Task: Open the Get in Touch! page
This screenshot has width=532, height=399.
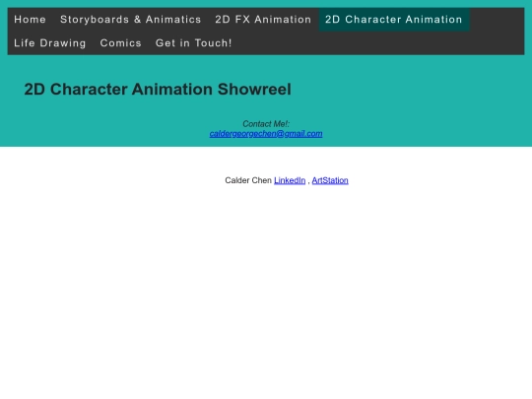Action: click(194, 43)
